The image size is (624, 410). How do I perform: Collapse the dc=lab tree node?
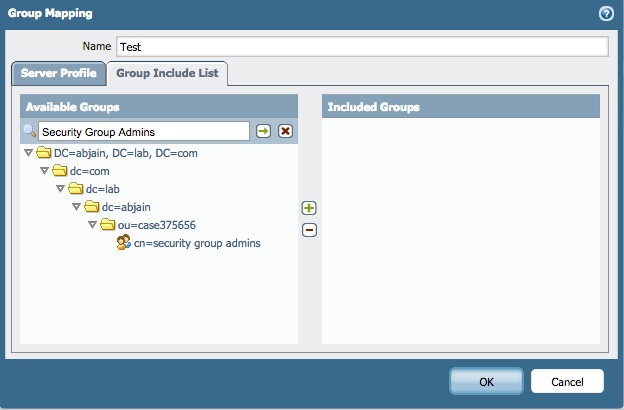[x=60, y=189]
